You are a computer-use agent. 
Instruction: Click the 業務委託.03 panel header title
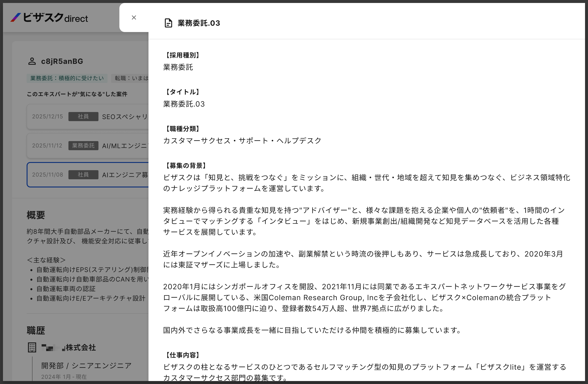199,23
